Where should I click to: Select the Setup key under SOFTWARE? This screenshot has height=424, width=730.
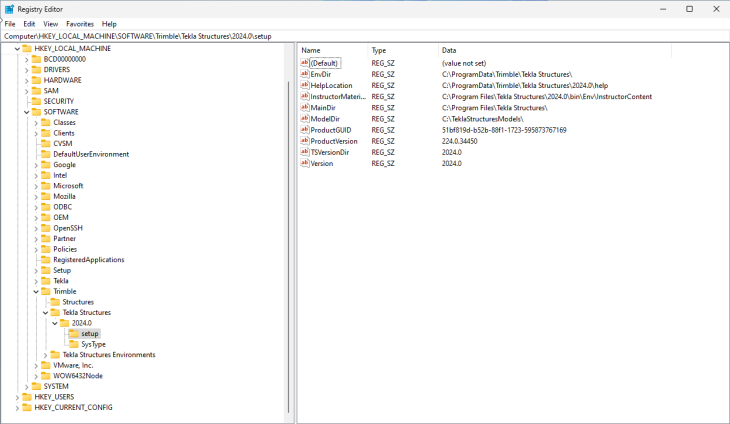pos(62,270)
